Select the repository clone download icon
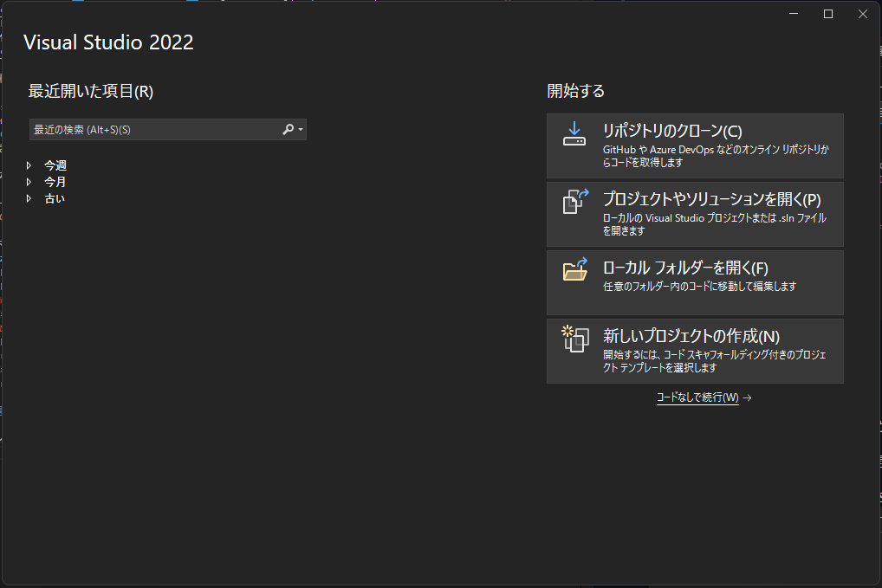This screenshot has height=588, width=882. pyautogui.click(x=574, y=134)
